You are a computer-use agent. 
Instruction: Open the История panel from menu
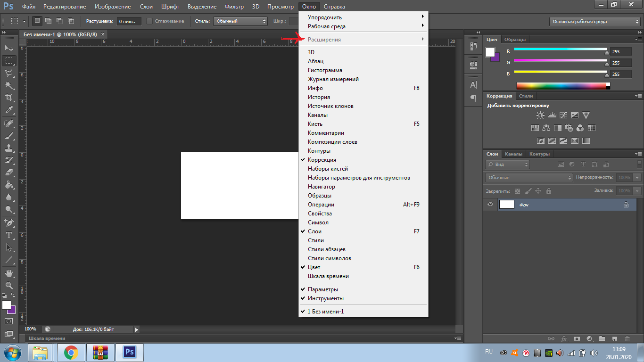pyautogui.click(x=319, y=97)
